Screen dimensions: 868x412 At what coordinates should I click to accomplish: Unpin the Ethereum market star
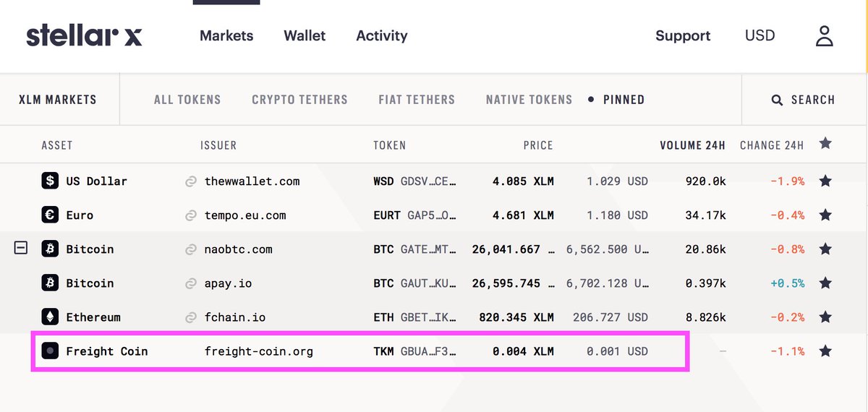825,317
